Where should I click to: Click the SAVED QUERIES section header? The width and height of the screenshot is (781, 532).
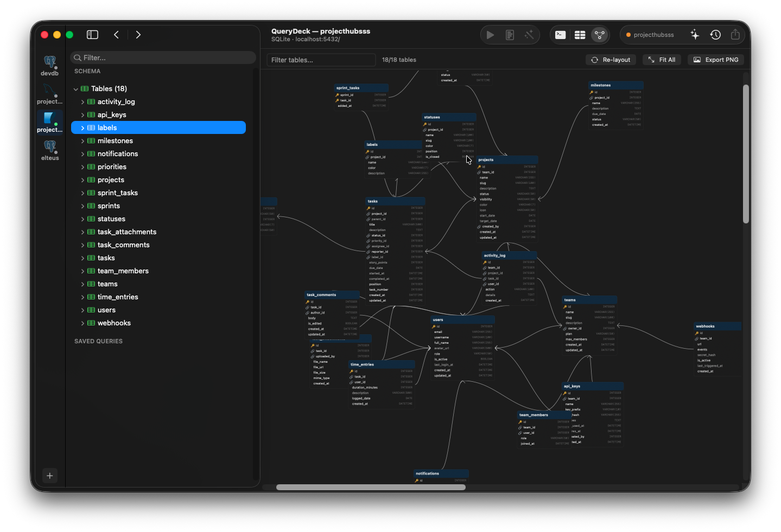coord(98,341)
